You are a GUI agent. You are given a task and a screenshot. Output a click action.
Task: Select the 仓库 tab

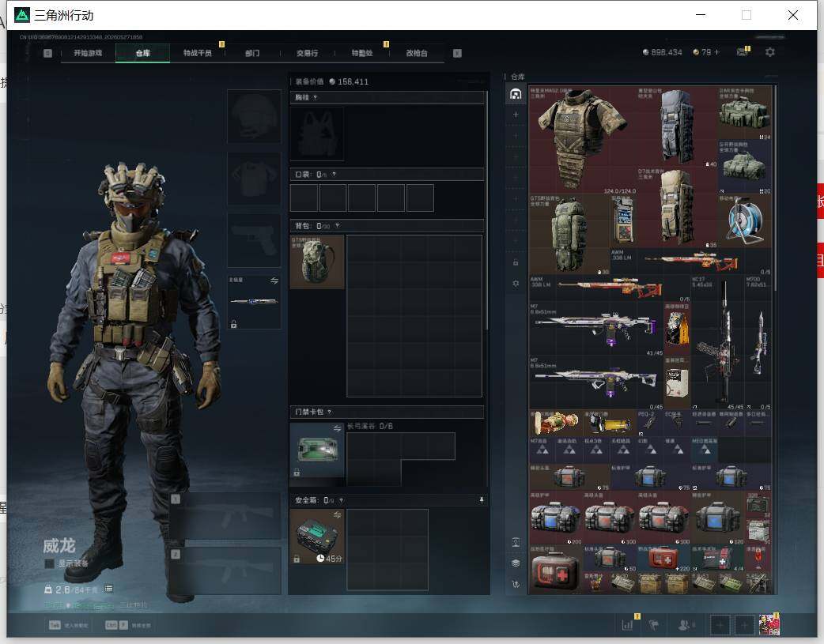coord(143,53)
